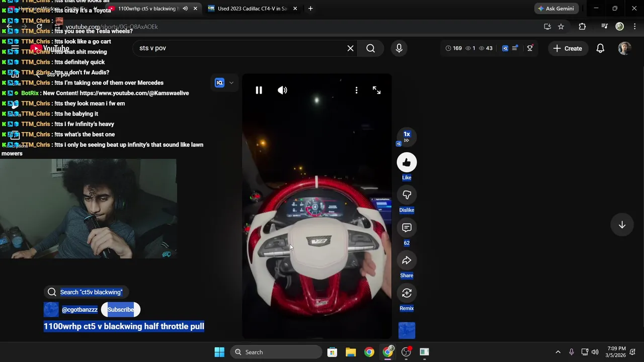Subscribe to @cgotbanzzz
This screenshot has height=362, width=644.
pos(121,310)
